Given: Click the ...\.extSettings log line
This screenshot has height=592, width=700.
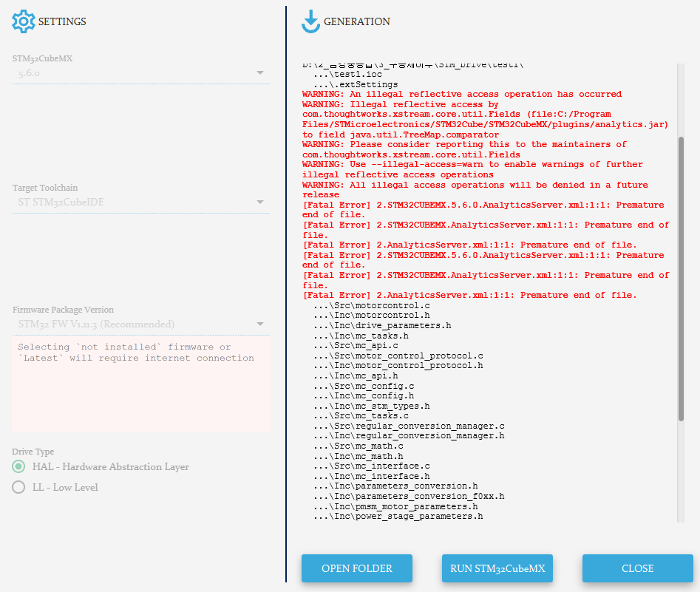Looking at the screenshot, I should (356, 84).
